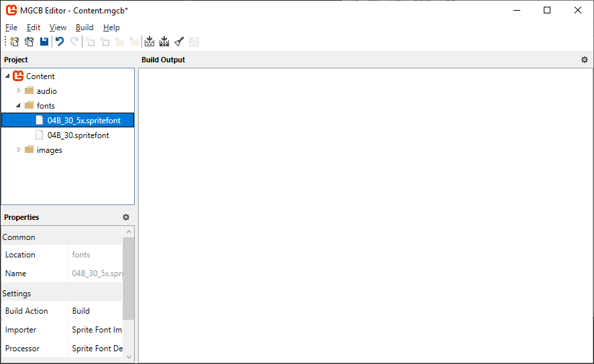Click the MonoGame Content root icon
The image size is (594, 364).
point(18,76)
